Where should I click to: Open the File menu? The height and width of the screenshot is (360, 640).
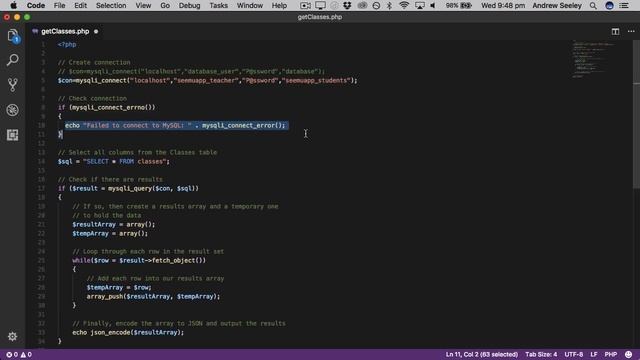tap(60, 6)
